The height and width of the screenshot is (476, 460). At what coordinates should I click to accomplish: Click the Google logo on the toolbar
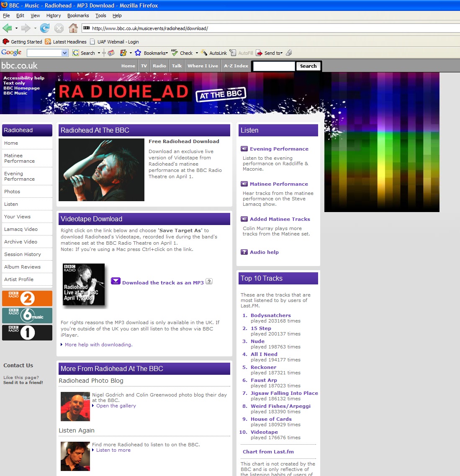[x=11, y=53]
